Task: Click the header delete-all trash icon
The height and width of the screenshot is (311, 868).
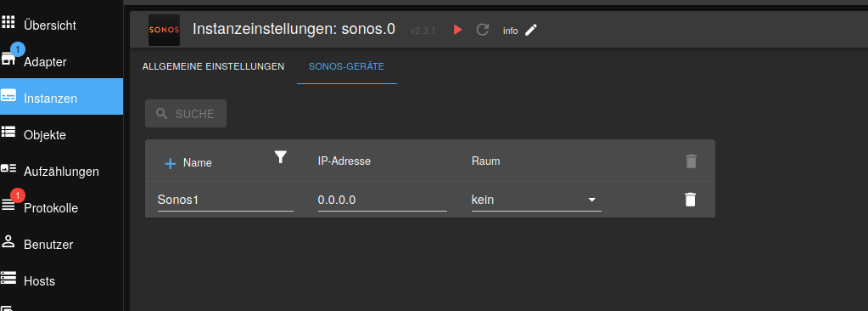Action: click(x=691, y=161)
